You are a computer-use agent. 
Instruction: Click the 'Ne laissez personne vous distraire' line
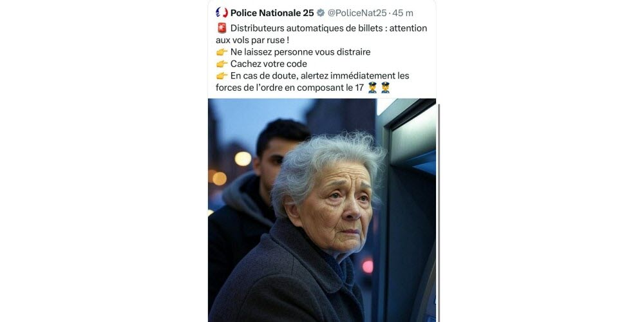(300, 52)
